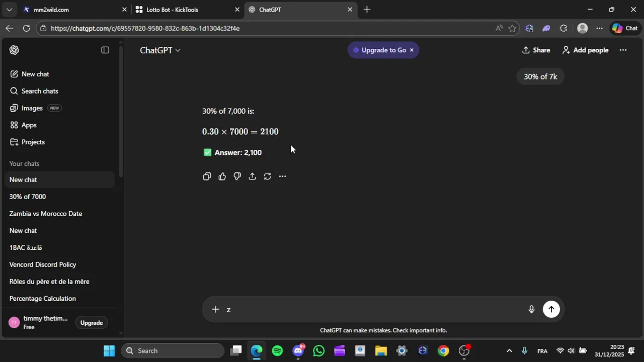Image resolution: width=644 pixels, height=362 pixels.
Task: Click the Share button
Action: coord(536,50)
